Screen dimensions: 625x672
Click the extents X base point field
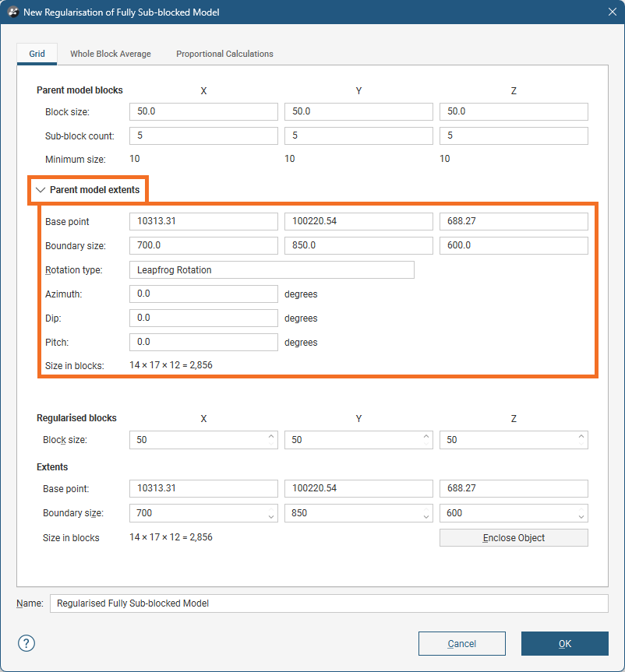203,488
